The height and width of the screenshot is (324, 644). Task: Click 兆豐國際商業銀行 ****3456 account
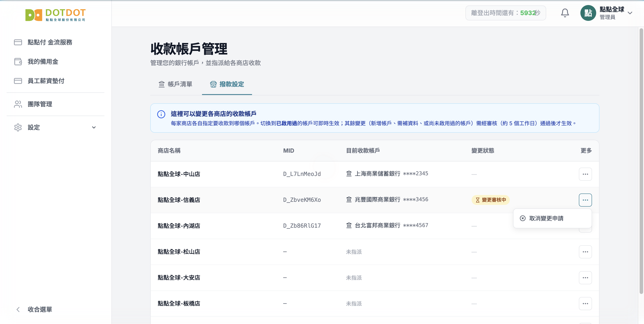coord(387,199)
